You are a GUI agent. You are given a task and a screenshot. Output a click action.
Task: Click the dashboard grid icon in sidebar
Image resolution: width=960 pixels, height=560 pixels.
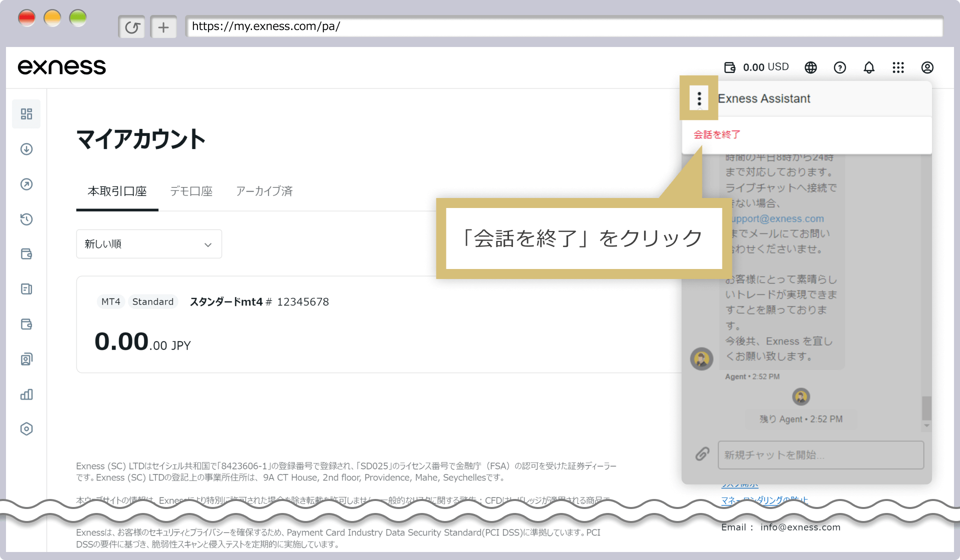26,114
